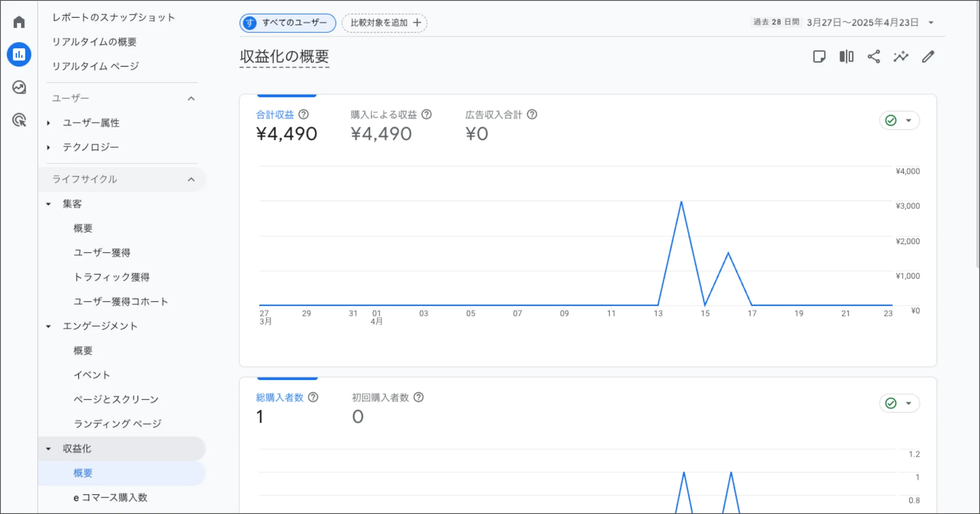The image size is (980, 514).
Task: Open the edit comparisons columns icon
Action: (846, 56)
